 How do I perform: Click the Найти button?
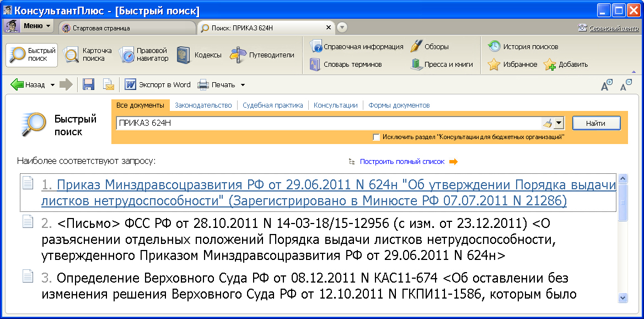point(597,123)
